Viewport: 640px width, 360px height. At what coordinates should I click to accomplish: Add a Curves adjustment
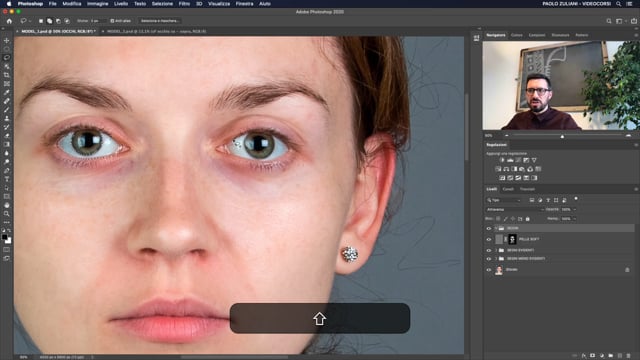coord(518,160)
